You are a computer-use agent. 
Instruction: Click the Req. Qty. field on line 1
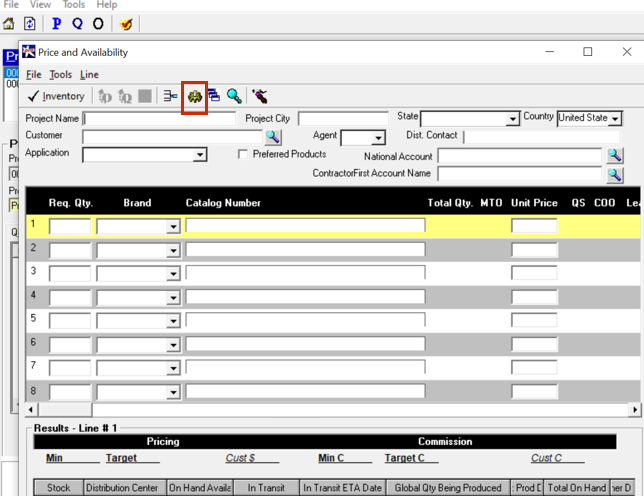[70, 226]
